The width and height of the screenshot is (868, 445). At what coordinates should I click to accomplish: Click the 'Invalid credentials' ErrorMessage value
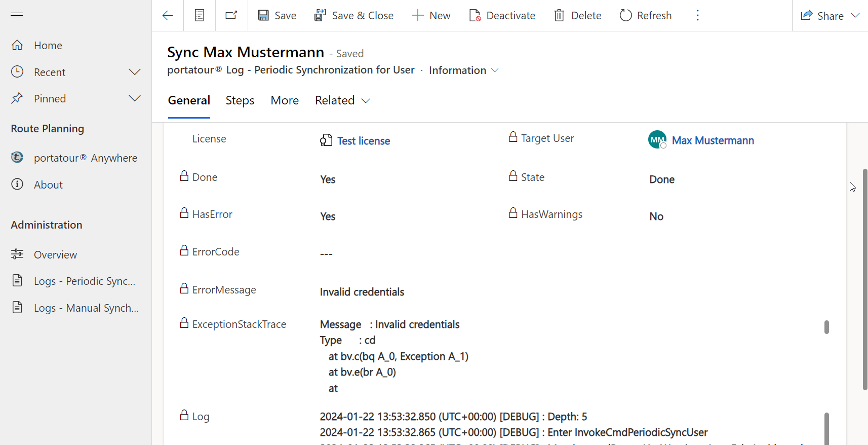click(362, 292)
